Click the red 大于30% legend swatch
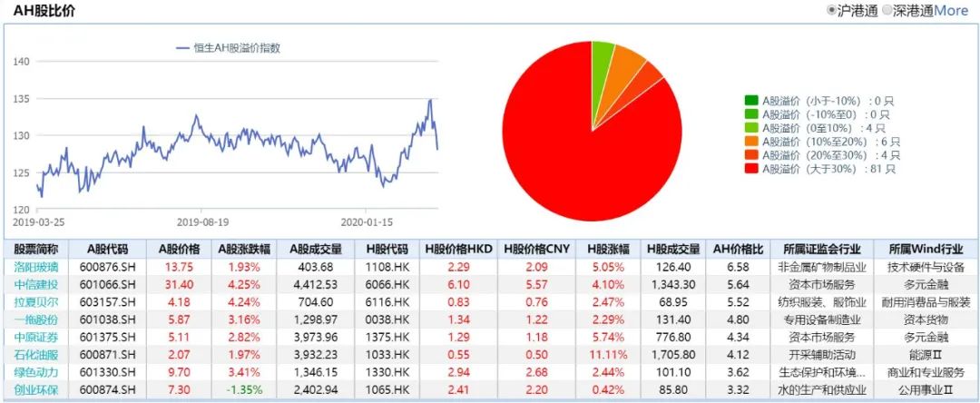The width and height of the screenshot is (980, 403). coord(751,170)
